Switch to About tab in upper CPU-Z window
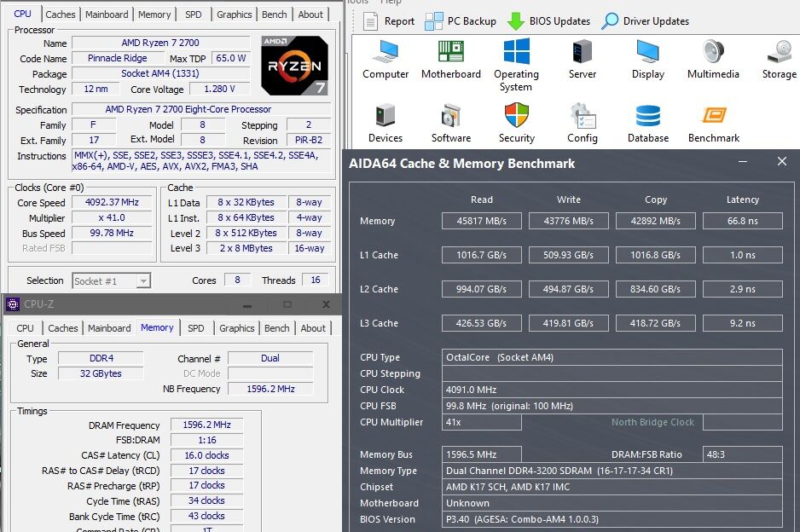The width and height of the screenshot is (800, 532). pyautogui.click(x=310, y=14)
